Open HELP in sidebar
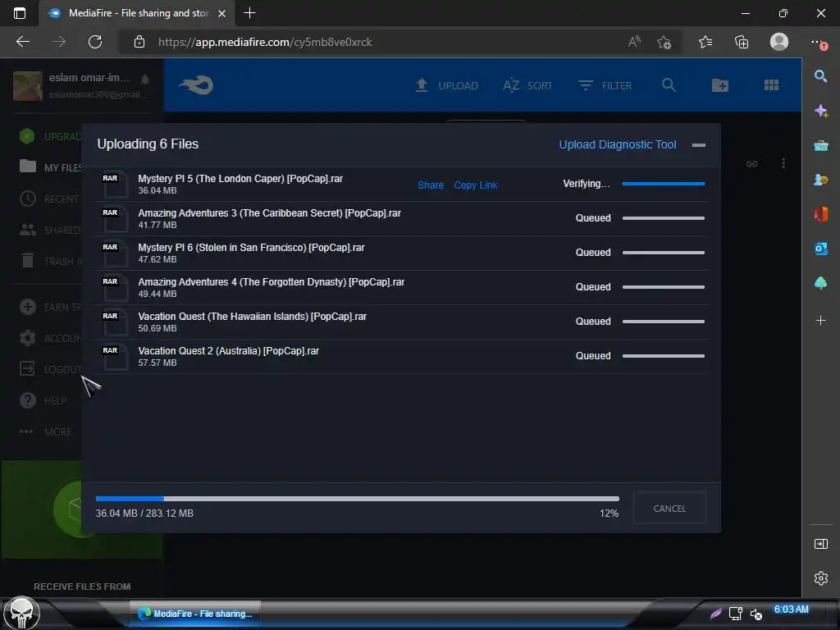 click(43, 400)
